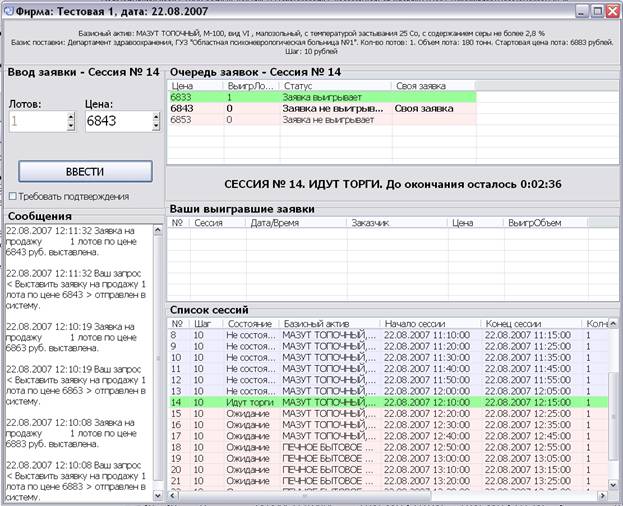Screen dimensions: 623x506
Task: Enable Требовать подтверждения checkbox
Action: (x=13, y=196)
